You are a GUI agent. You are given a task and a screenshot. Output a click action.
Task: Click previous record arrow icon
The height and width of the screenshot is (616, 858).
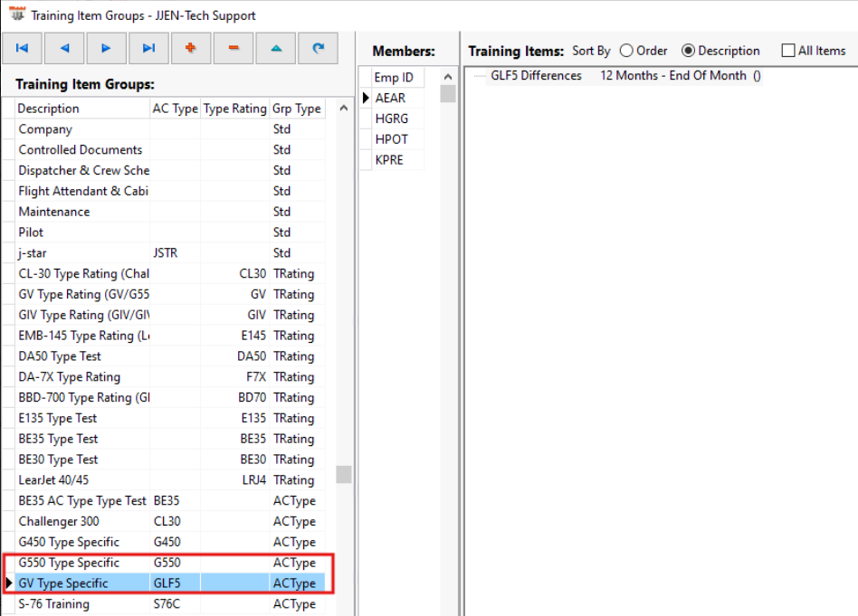64,48
